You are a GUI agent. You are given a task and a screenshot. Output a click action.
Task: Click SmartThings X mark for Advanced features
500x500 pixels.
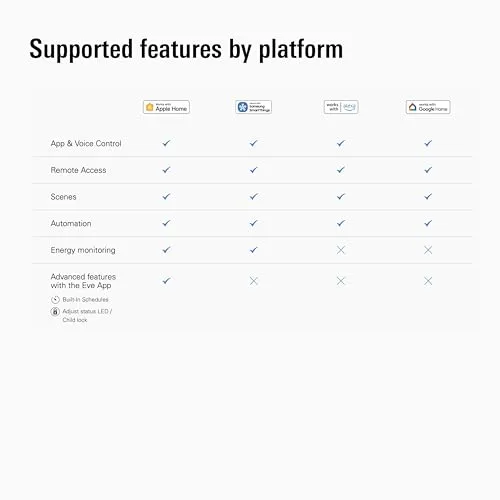click(x=254, y=281)
